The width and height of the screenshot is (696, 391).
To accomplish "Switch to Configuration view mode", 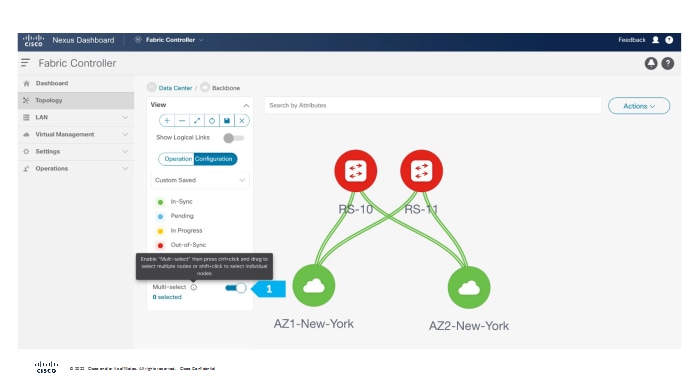I will [x=215, y=159].
